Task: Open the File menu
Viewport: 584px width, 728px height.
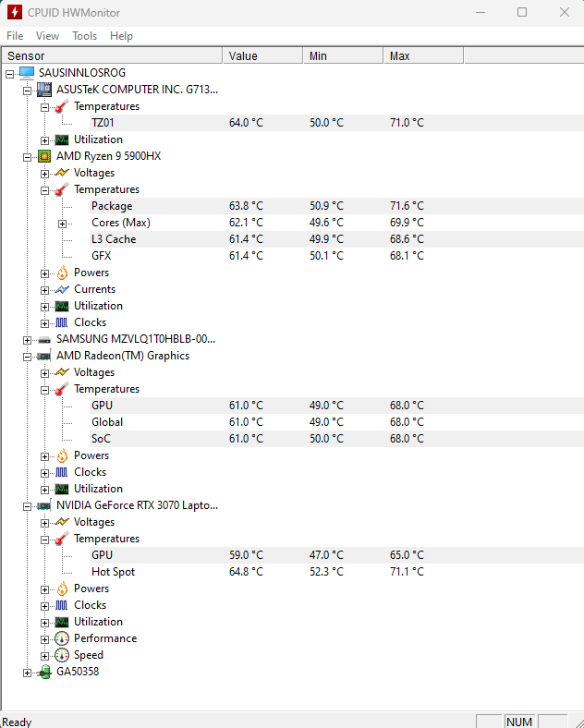Action: tap(15, 36)
